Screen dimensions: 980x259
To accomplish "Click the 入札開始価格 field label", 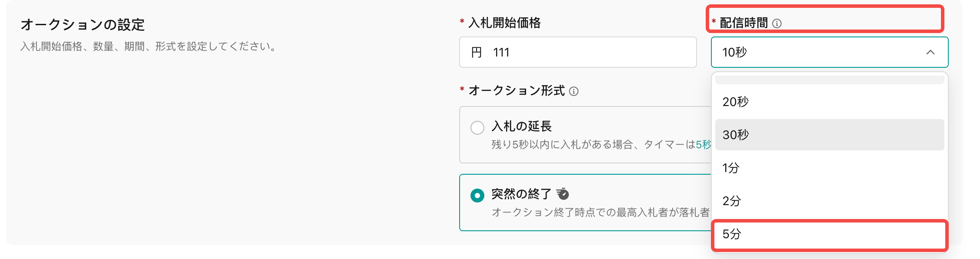I will pyautogui.click(x=504, y=23).
